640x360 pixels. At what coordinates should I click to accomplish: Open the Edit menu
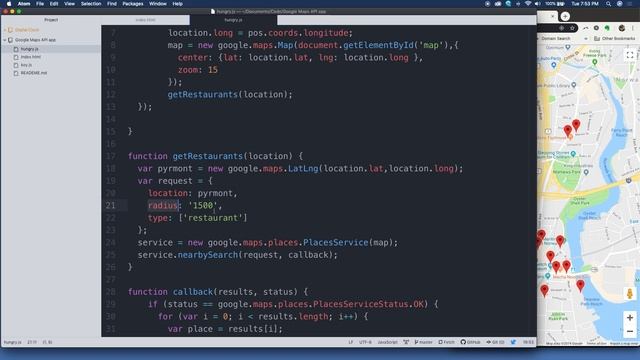(x=54, y=4)
